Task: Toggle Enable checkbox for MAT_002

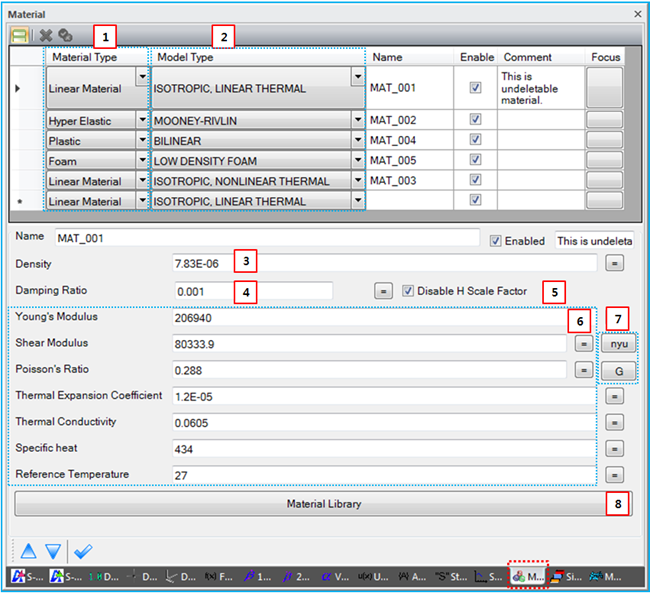Action: pos(475,119)
